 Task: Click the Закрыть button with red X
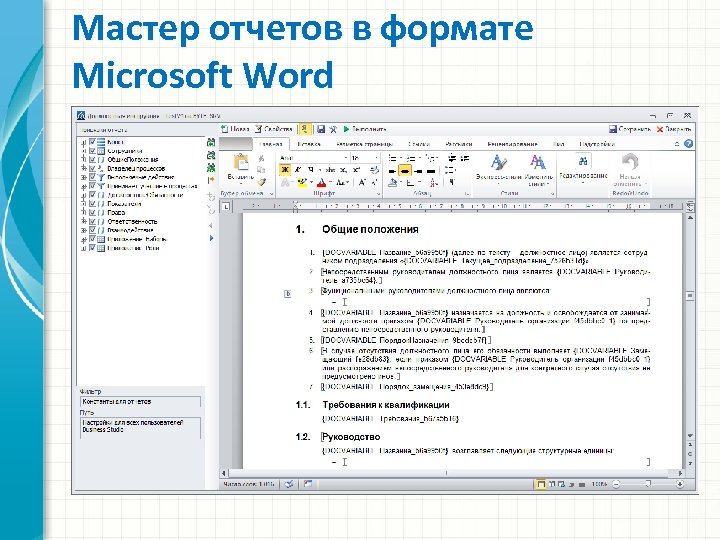click(674, 129)
